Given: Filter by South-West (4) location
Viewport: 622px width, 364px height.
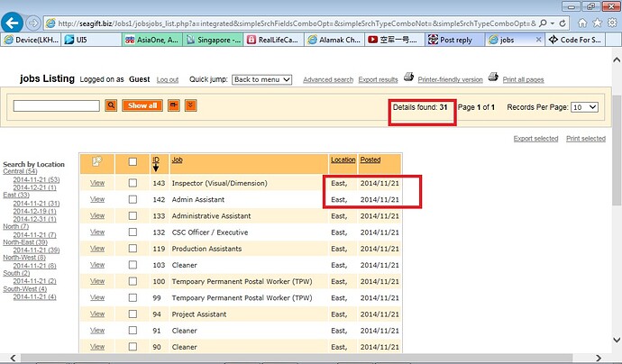Looking at the screenshot, I should (25, 289).
